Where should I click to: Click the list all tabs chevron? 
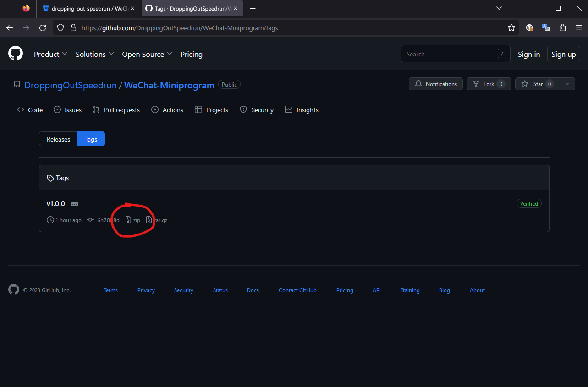pos(499,8)
